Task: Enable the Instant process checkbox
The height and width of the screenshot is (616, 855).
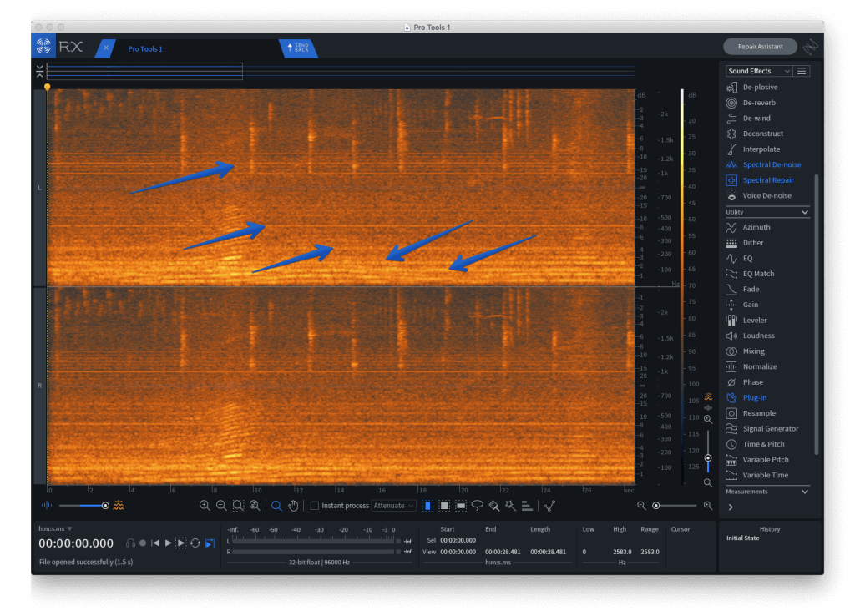Action: click(x=315, y=506)
